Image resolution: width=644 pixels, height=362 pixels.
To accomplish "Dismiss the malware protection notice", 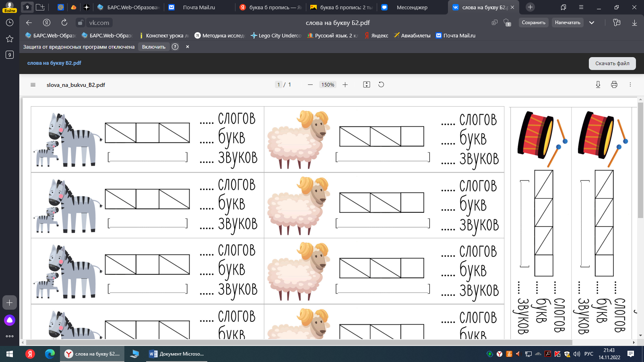I will click(188, 47).
